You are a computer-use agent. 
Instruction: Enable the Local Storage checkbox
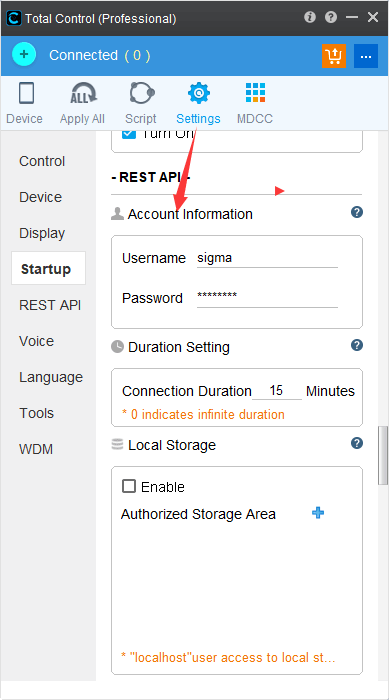pyautogui.click(x=129, y=486)
